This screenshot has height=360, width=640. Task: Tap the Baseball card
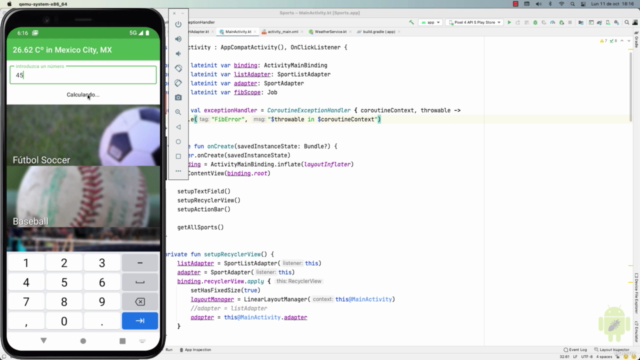click(83, 197)
